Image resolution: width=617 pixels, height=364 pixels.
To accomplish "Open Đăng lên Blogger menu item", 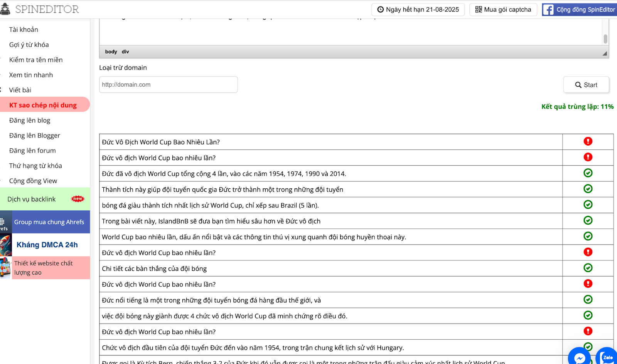I will pos(35,135).
